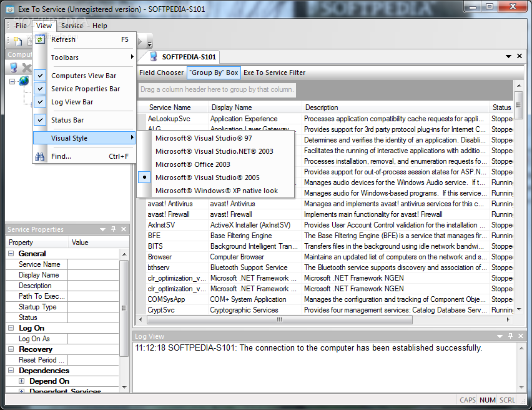Click the computer icon on SOFTPEDIA-S101 tab
Image resolution: width=532 pixels, height=410 pixels.
click(154, 56)
